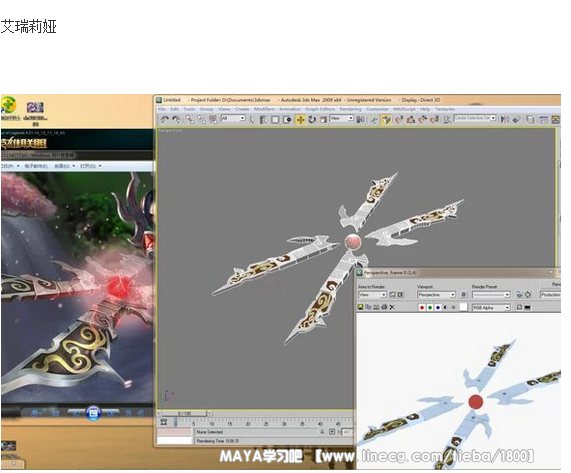Pick the Select Object arrow tool
Viewport: 571px width, 473px height.
click(x=252, y=119)
